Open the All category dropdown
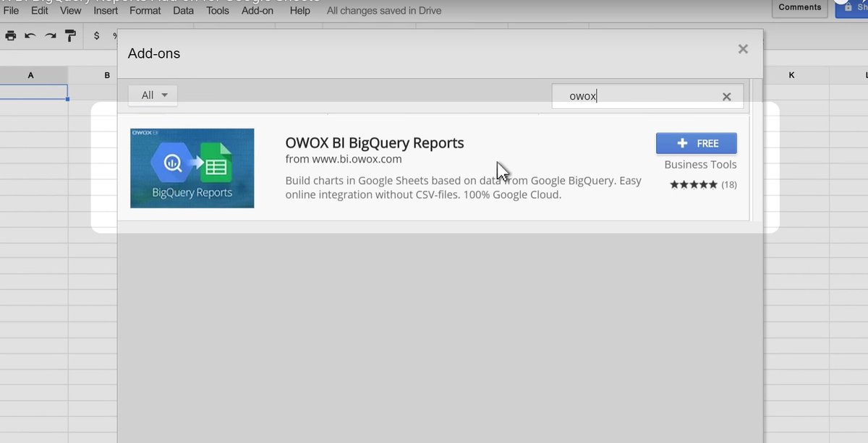 pyautogui.click(x=153, y=95)
